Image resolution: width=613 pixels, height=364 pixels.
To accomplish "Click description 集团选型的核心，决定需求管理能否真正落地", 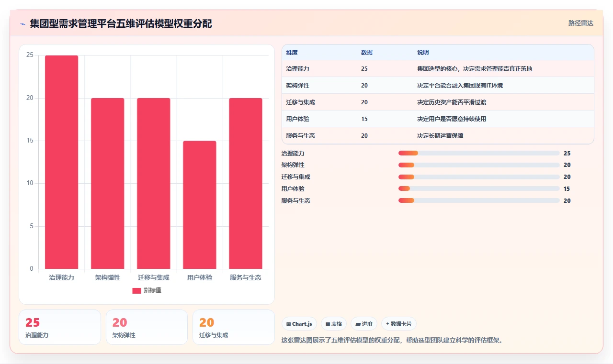I will pos(475,69).
